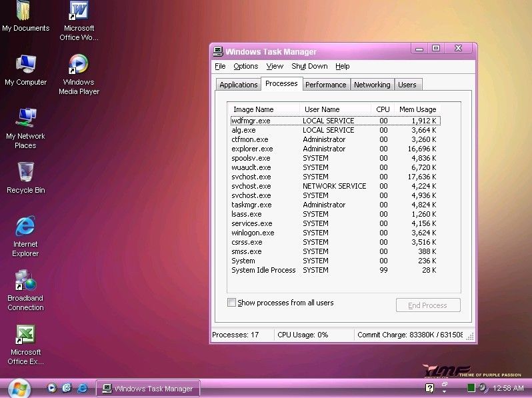Click the help question mark tray icon

click(x=429, y=388)
